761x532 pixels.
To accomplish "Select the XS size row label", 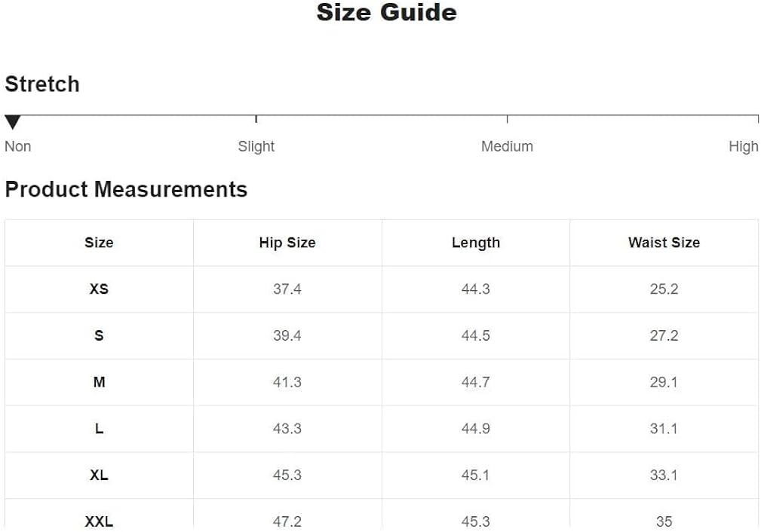I will pyautogui.click(x=99, y=289).
